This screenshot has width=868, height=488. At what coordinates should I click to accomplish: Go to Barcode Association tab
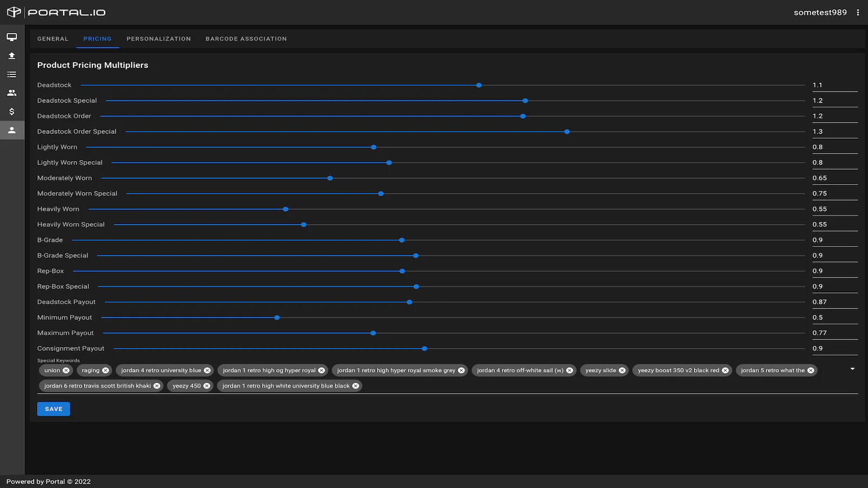(x=246, y=39)
